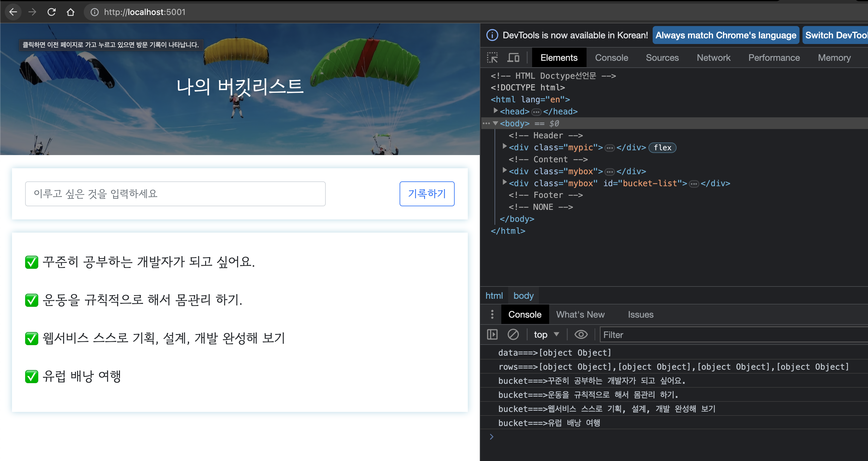Expand the head element node
The height and width of the screenshot is (461, 868).
pos(495,111)
